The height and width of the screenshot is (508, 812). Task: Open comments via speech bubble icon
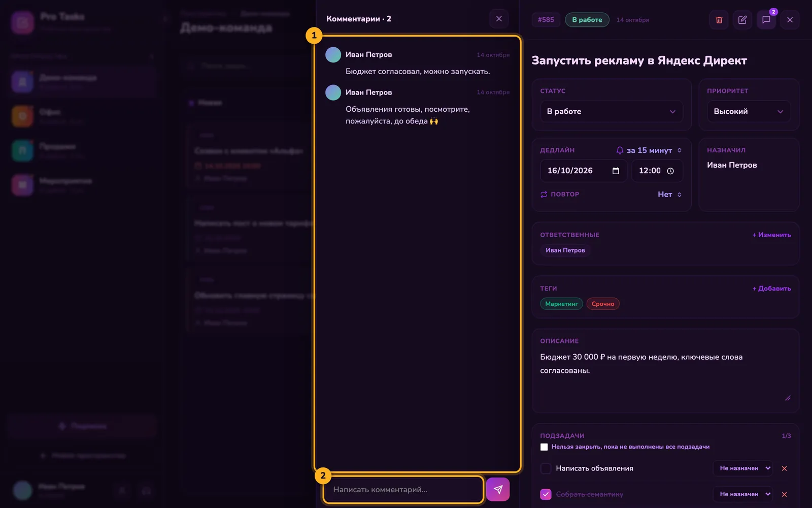click(x=766, y=20)
